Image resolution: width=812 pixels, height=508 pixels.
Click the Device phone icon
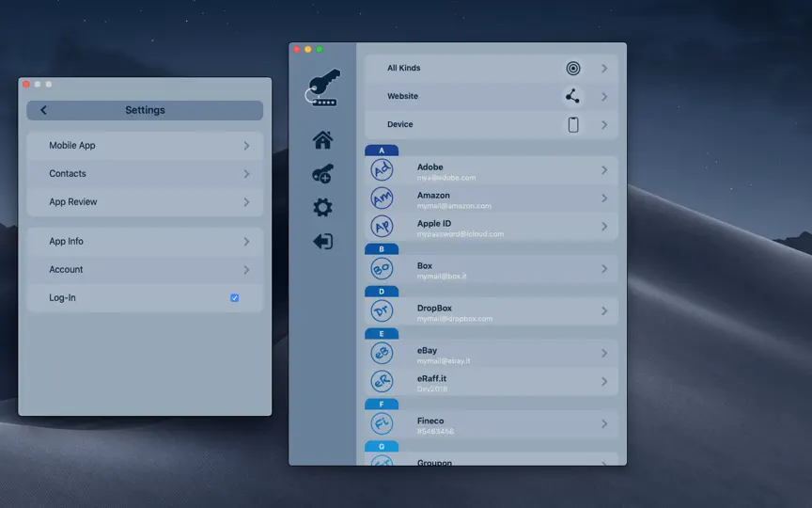[573, 124]
